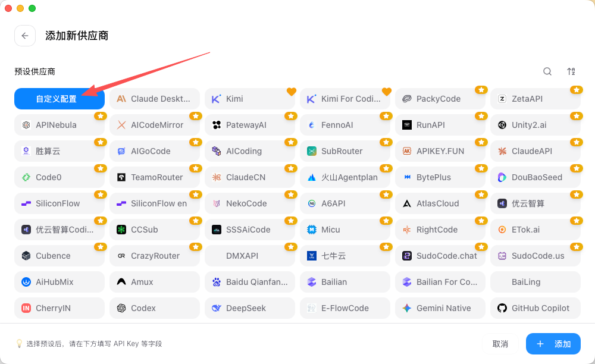Pick the TeamoRouter preset
The width and height of the screenshot is (595, 364).
pyautogui.click(x=155, y=177)
